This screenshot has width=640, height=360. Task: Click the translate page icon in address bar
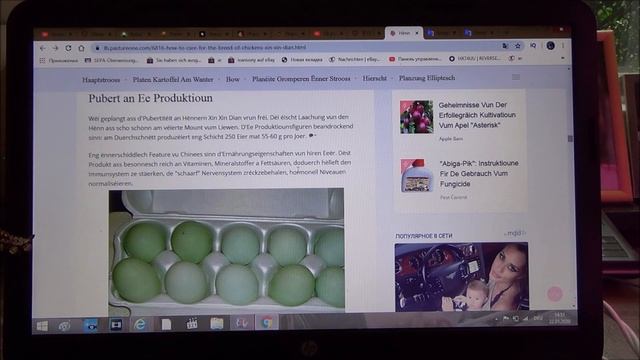505,46
